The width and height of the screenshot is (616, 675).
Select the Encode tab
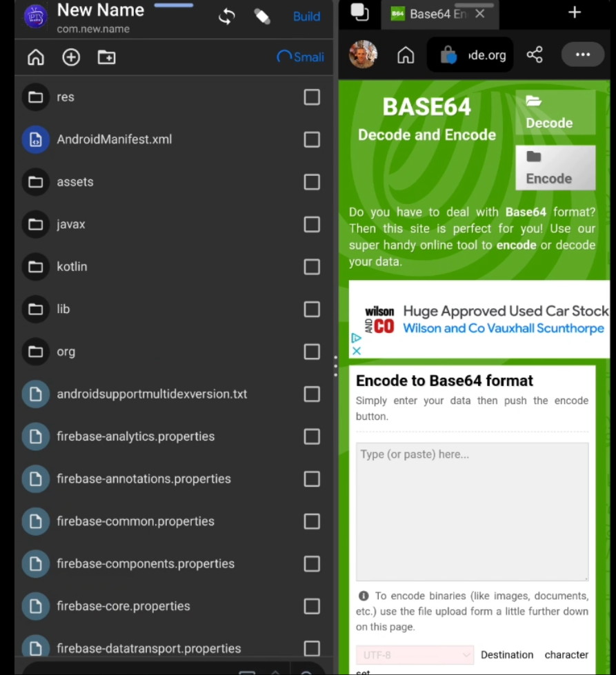pos(555,168)
